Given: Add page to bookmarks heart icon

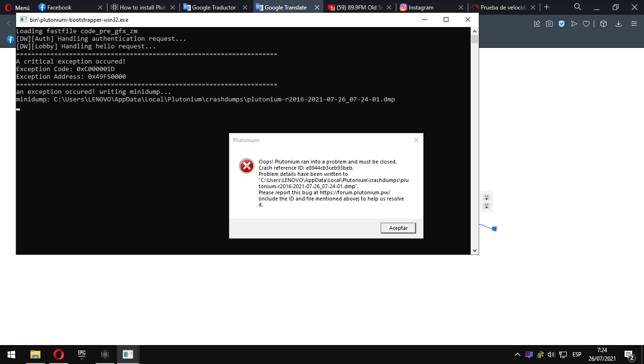Looking at the screenshot, I should pyautogui.click(x=586, y=24).
